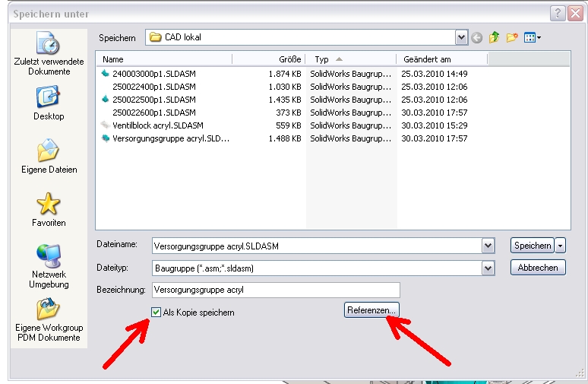The width and height of the screenshot is (588, 384).
Task: Click the Abbrechen button
Action: [x=538, y=268]
